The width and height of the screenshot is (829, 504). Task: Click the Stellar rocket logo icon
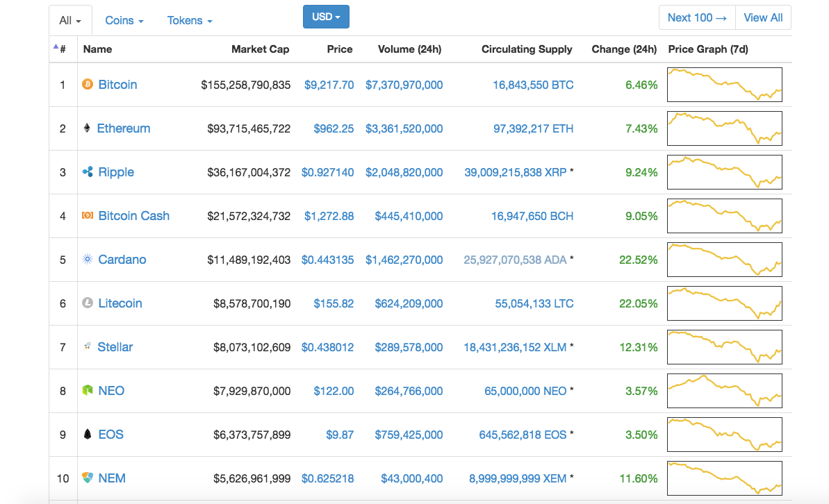click(x=88, y=346)
